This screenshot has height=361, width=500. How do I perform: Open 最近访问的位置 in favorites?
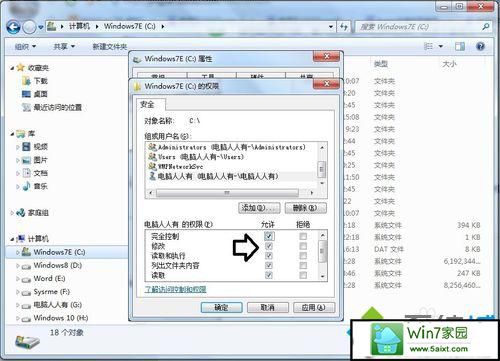(52, 107)
